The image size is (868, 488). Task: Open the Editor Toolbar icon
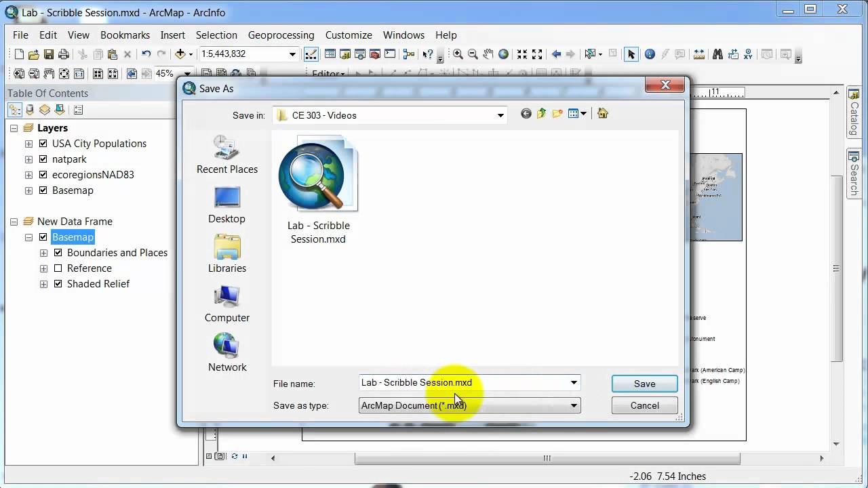coord(311,54)
